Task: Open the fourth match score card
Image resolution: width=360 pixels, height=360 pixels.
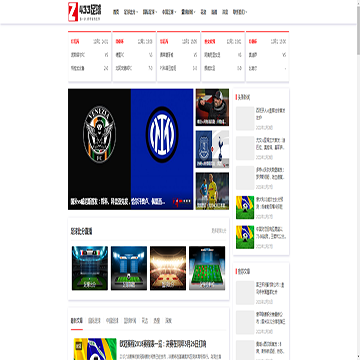Action: click(223, 56)
